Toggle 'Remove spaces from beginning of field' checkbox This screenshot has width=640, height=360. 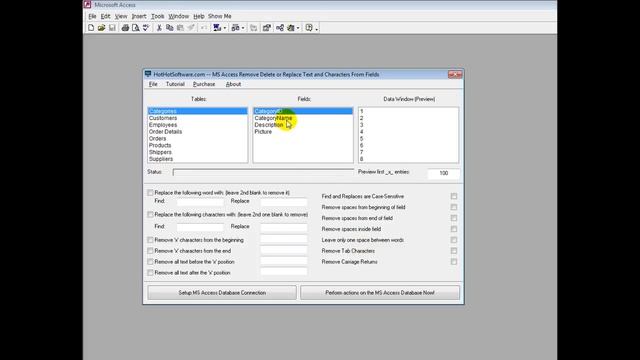[454, 207]
